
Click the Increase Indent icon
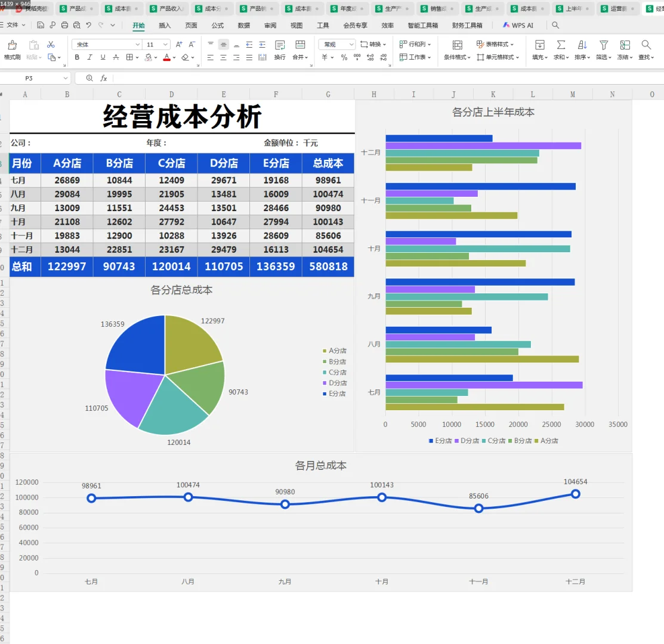pos(262,45)
